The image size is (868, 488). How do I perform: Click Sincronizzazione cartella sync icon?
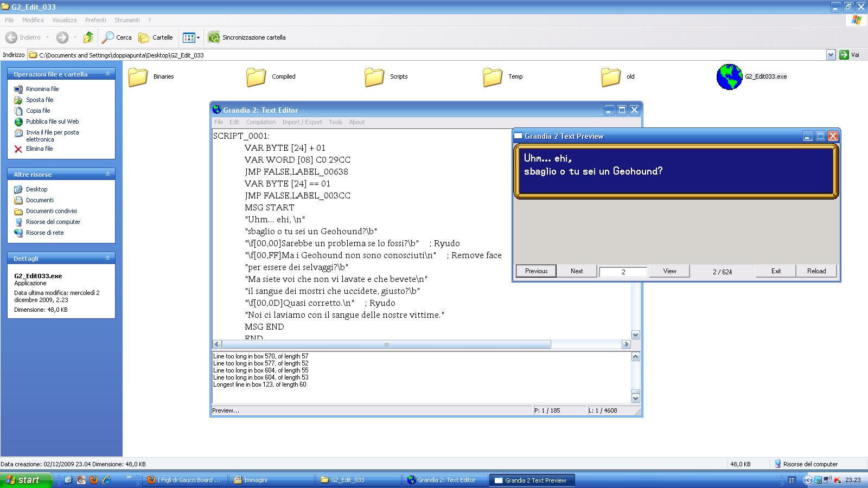point(214,37)
